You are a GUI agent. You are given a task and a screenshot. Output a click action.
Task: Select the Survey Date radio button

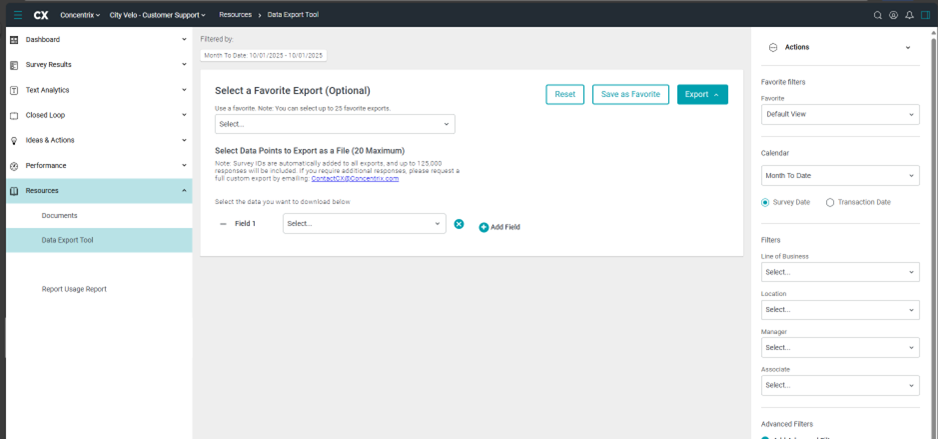(766, 202)
